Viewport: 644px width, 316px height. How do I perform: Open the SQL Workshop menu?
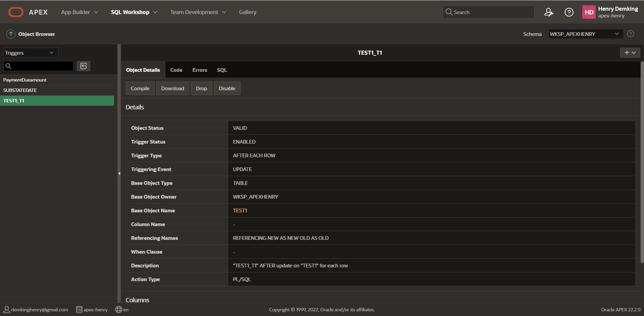coord(134,12)
